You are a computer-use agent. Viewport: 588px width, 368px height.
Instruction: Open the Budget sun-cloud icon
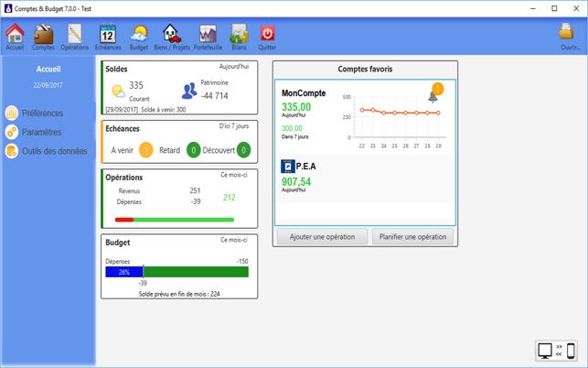click(x=139, y=34)
